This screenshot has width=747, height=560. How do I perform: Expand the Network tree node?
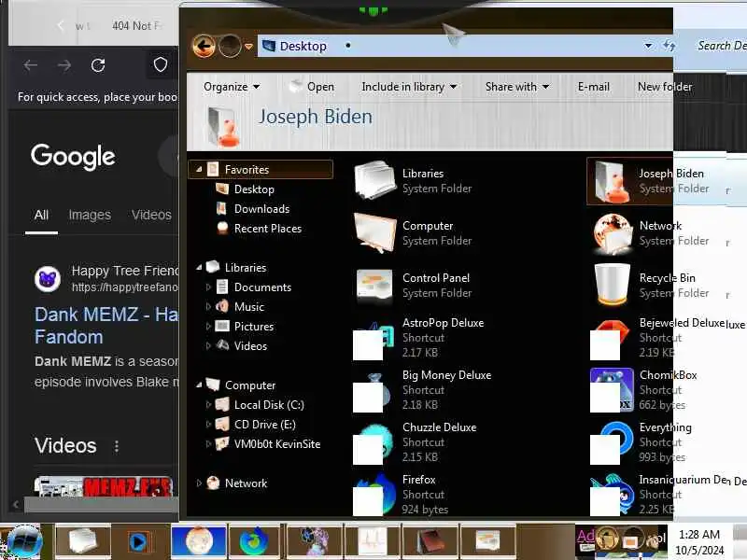coord(199,483)
